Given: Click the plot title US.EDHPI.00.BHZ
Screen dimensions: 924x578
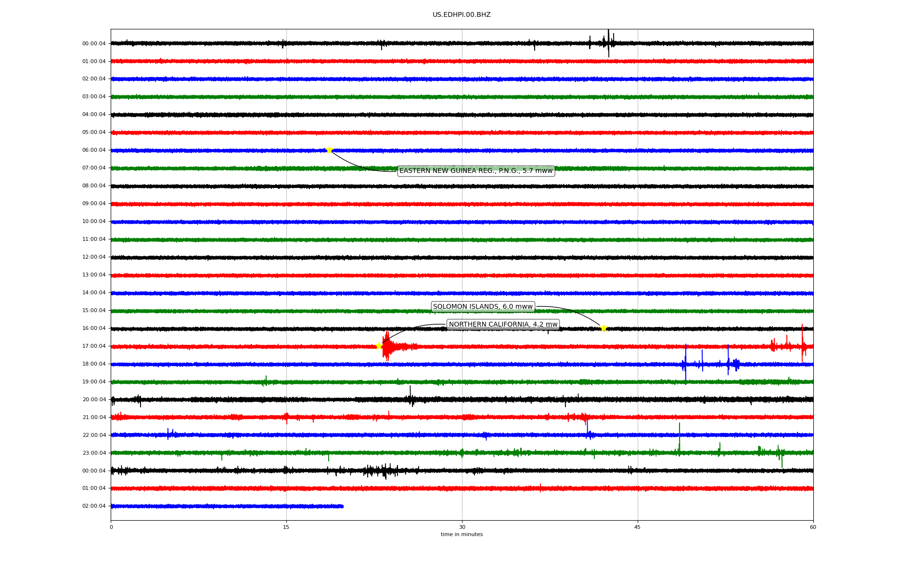Looking at the screenshot, I should pyautogui.click(x=461, y=15).
